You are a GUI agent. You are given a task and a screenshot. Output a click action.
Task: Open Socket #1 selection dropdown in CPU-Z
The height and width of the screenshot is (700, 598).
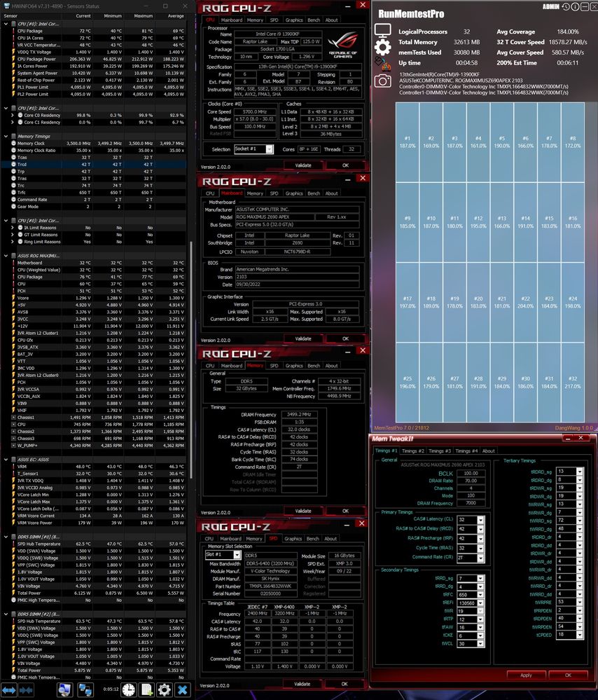(x=270, y=149)
